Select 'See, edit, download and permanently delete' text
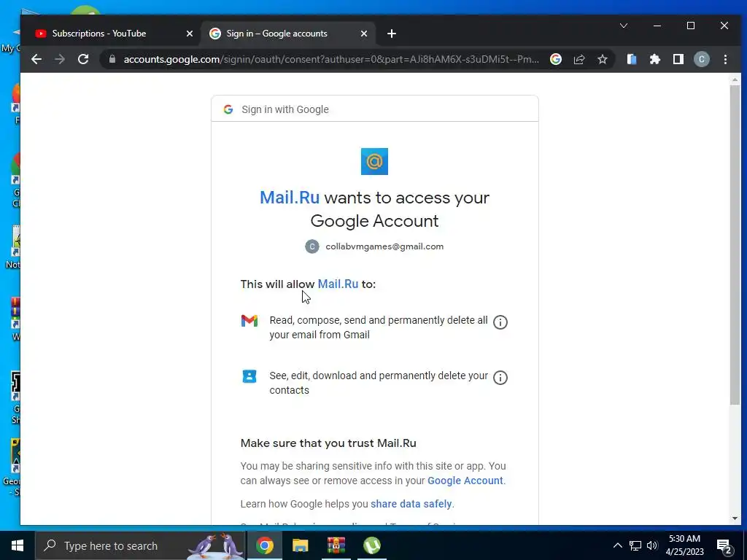The height and width of the screenshot is (560, 747). 379,383
